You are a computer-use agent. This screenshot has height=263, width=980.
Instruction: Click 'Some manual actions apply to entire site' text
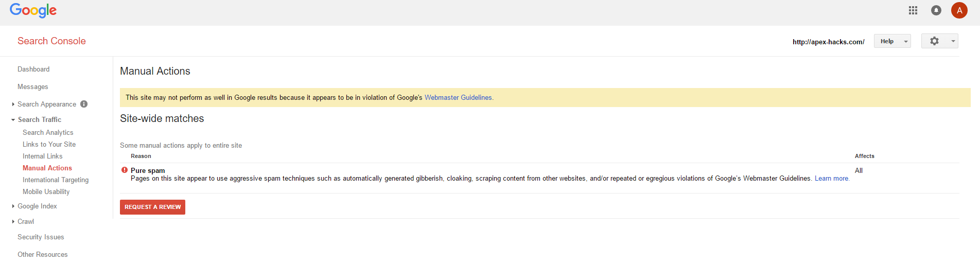point(181,145)
